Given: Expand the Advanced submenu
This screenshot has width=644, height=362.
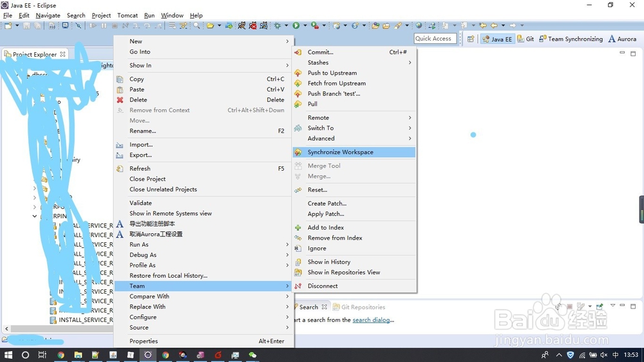Looking at the screenshot, I should (x=354, y=138).
